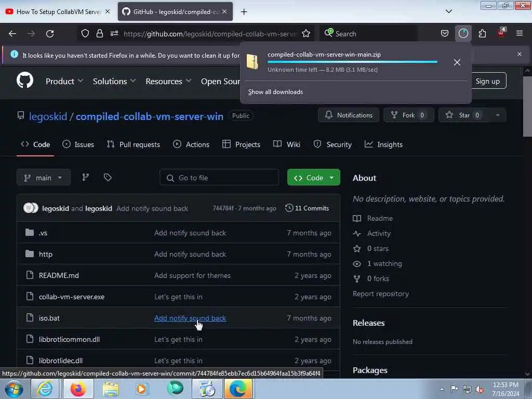Switch to the Projects tab
This screenshot has width=532, height=399.
(241, 144)
